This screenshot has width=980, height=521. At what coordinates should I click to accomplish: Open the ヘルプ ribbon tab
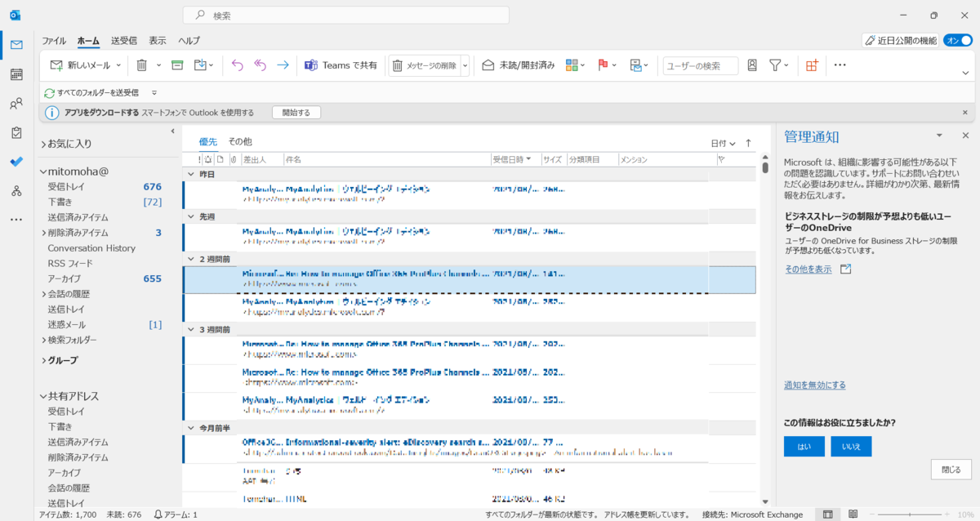pos(189,41)
